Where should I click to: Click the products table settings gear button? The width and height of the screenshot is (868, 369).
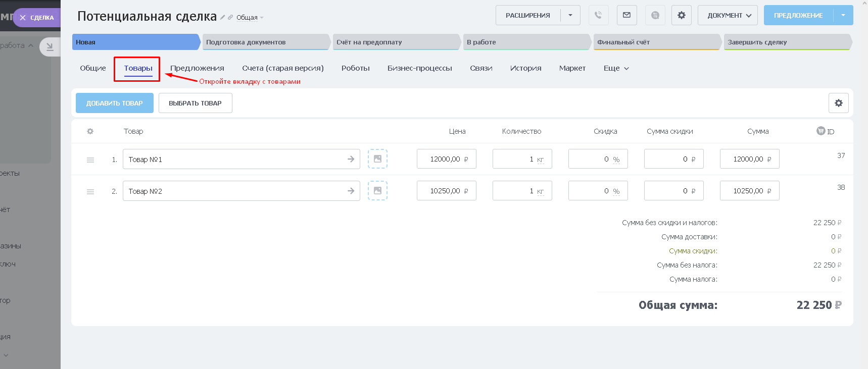[x=838, y=103]
